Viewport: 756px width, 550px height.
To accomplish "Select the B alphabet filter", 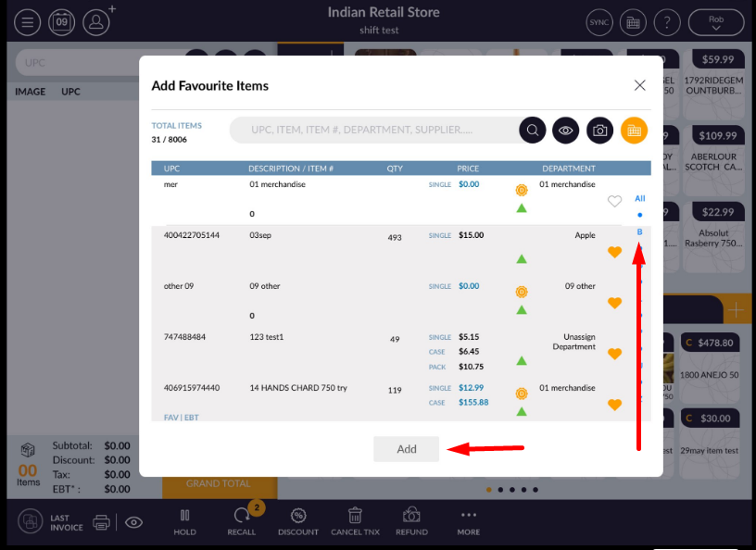I will coord(639,231).
